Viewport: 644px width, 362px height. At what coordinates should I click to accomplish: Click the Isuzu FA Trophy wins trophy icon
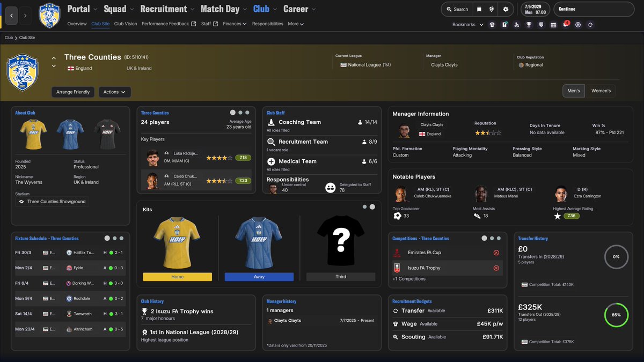tap(144, 311)
